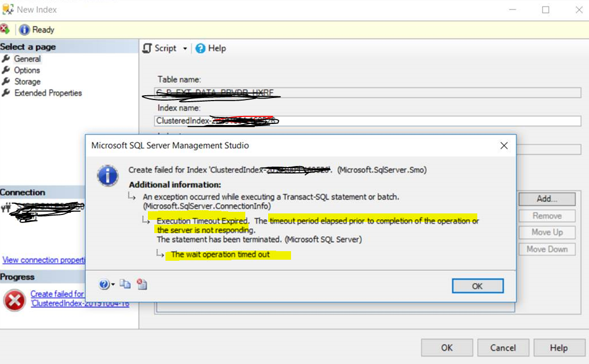This screenshot has height=364, width=589.
Task: Minimize the New Index window
Action: (x=512, y=10)
